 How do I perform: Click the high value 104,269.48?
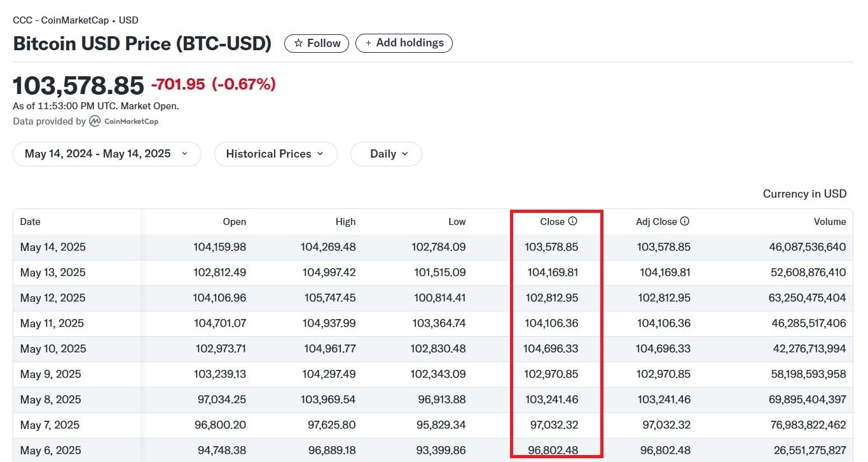(x=328, y=247)
